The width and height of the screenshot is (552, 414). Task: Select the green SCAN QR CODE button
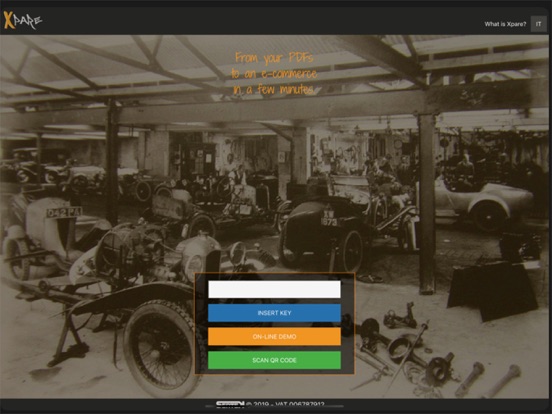click(x=274, y=360)
